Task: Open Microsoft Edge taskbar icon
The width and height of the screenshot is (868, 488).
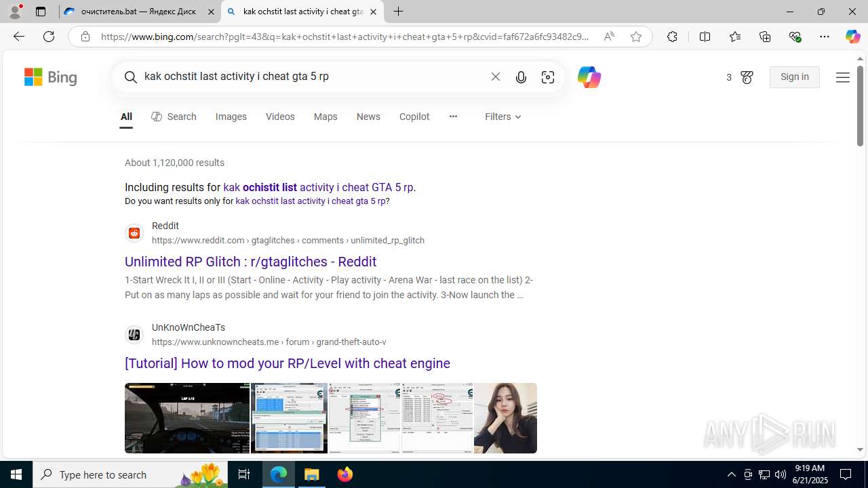Action: (279, 474)
